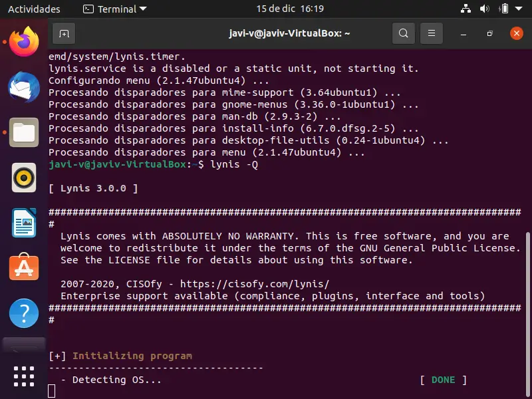Viewport: 532px width, 399px height.
Task: Launch Rhythmbox music player
Action: point(25,177)
